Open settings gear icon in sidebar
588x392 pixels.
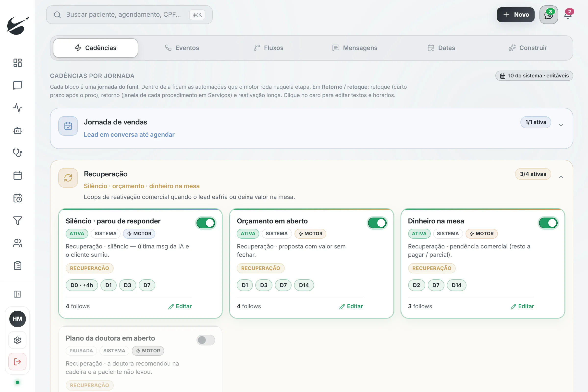[x=17, y=340]
